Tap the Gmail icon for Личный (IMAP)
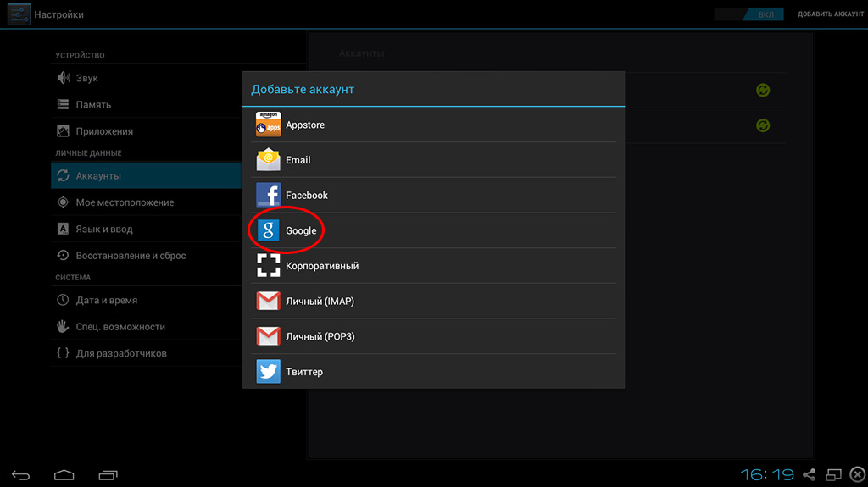This screenshot has height=487, width=868. 268,301
